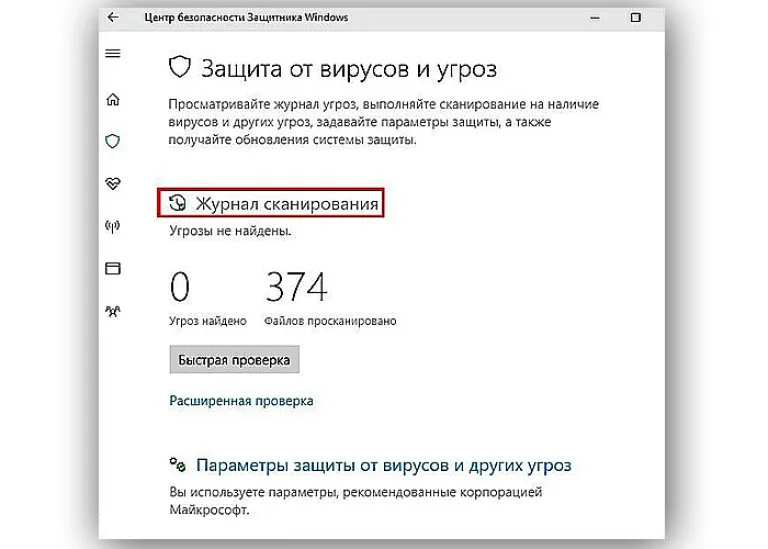Click the Файлов просканировано label
The width and height of the screenshot is (768, 549).
click(x=330, y=321)
